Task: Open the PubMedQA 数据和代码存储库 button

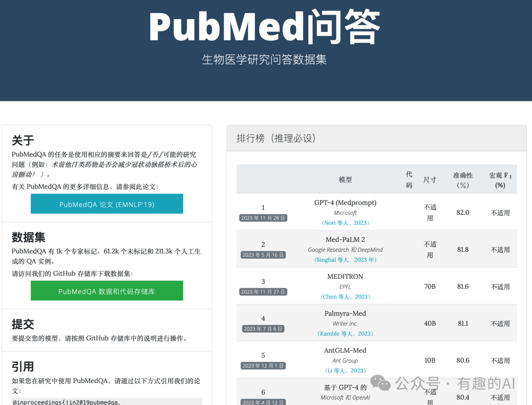Action: click(x=107, y=291)
